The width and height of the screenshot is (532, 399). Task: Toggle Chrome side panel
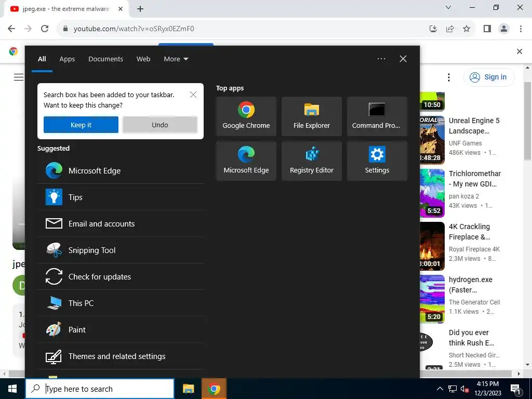click(487, 29)
